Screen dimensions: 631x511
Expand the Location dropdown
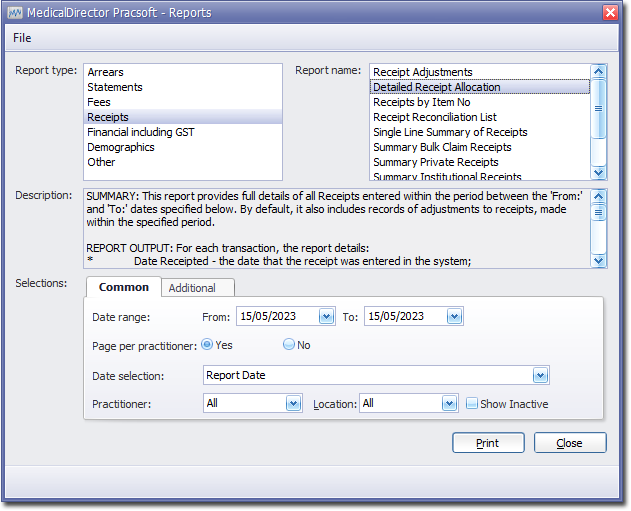[450, 403]
